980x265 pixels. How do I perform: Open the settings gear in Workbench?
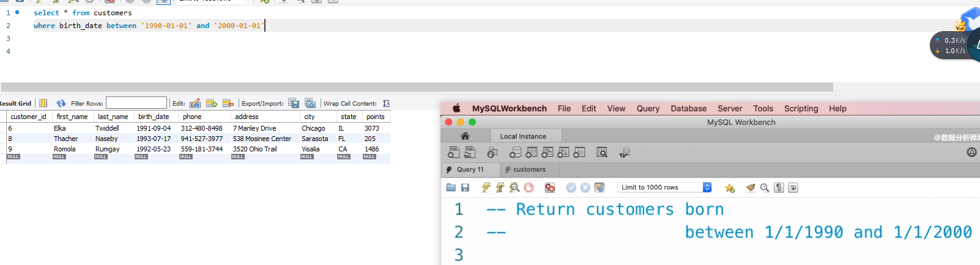pyautogui.click(x=971, y=152)
